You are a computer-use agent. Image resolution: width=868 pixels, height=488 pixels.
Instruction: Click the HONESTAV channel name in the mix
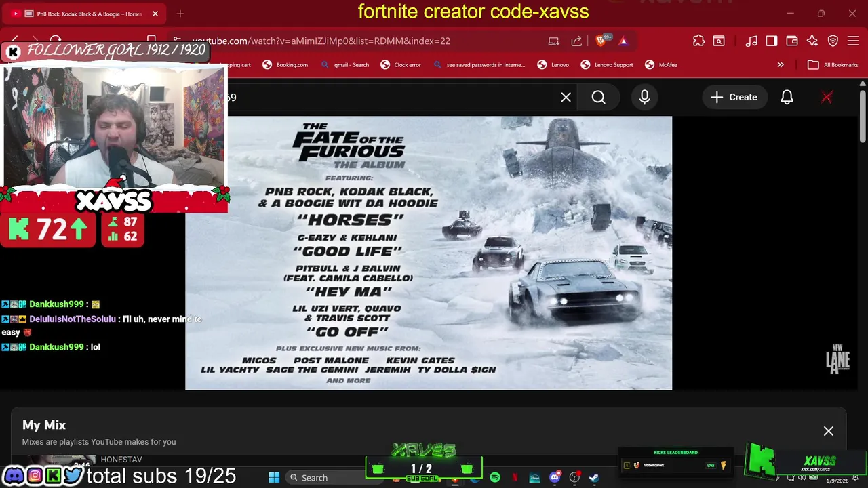click(x=121, y=460)
